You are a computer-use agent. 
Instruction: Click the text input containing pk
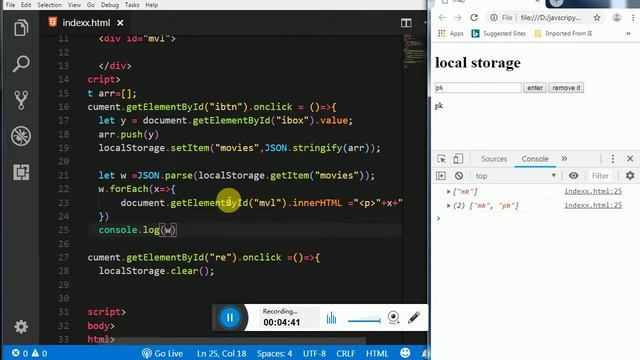[x=478, y=88]
